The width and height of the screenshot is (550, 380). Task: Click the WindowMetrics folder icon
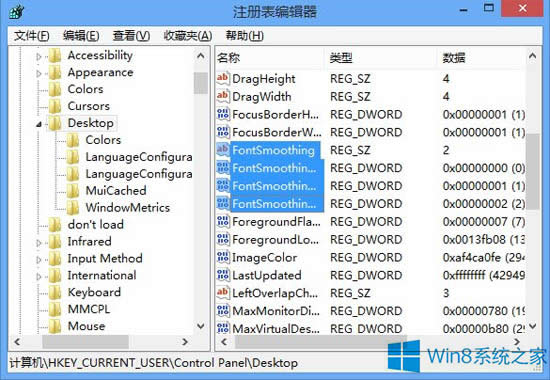(73, 207)
